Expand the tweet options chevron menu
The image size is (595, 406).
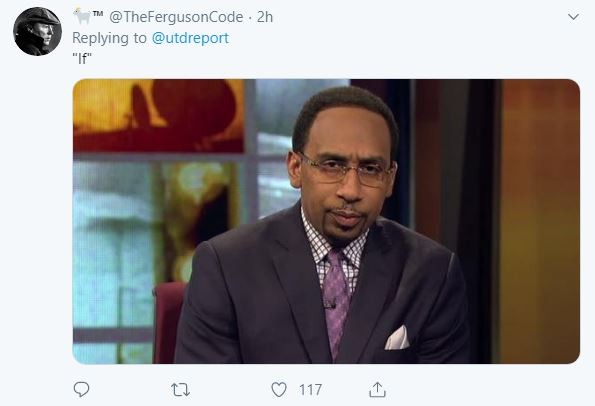coord(573,17)
